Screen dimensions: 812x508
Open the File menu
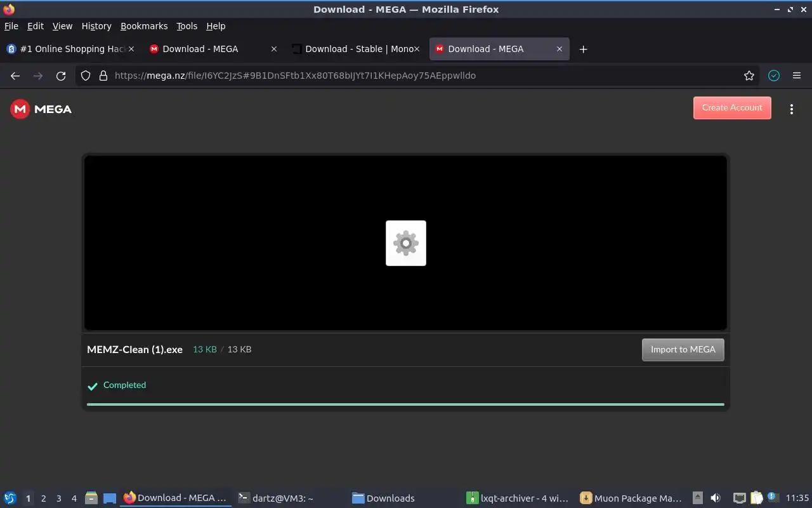(11, 26)
